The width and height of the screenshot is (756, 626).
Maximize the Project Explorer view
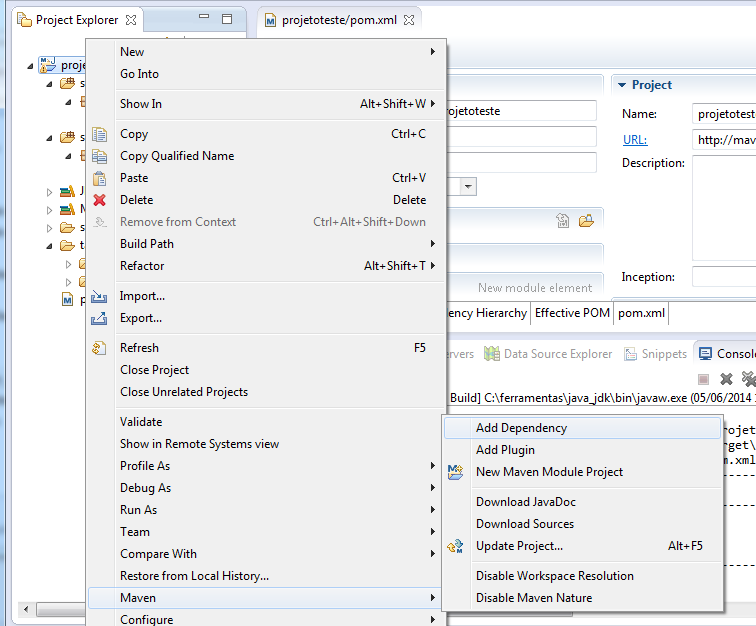click(x=227, y=19)
